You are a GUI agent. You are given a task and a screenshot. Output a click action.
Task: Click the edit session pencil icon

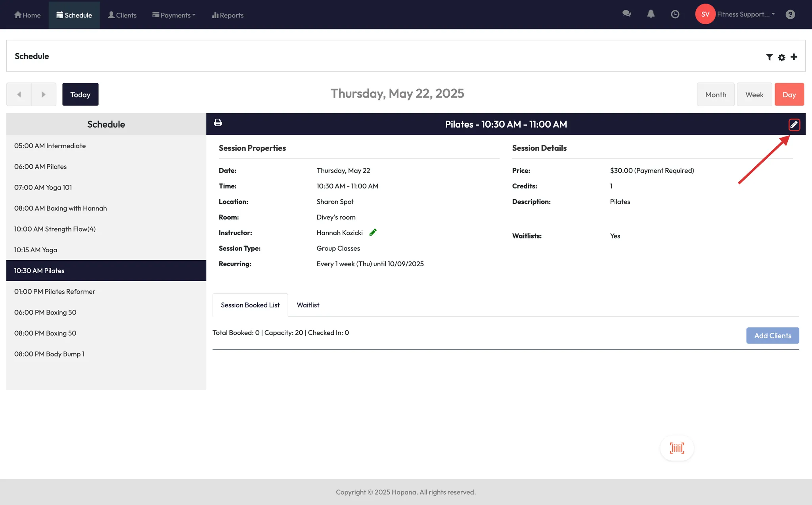tap(794, 125)
